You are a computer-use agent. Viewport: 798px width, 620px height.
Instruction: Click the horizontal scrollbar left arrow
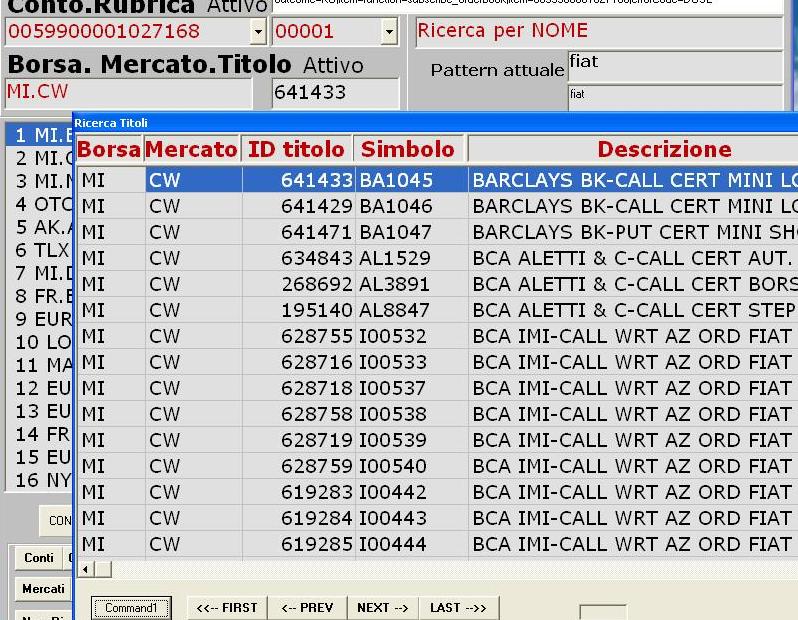click(x=86, y=569)
